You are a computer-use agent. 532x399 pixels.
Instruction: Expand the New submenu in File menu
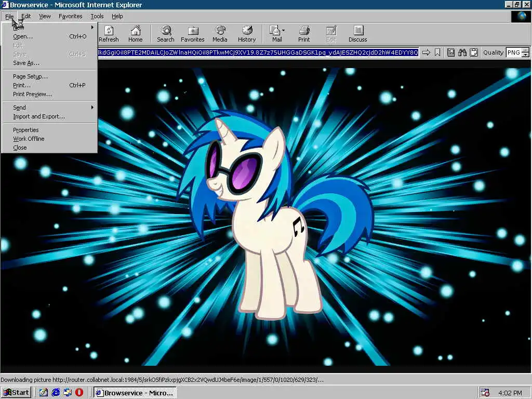pos(49,28)
